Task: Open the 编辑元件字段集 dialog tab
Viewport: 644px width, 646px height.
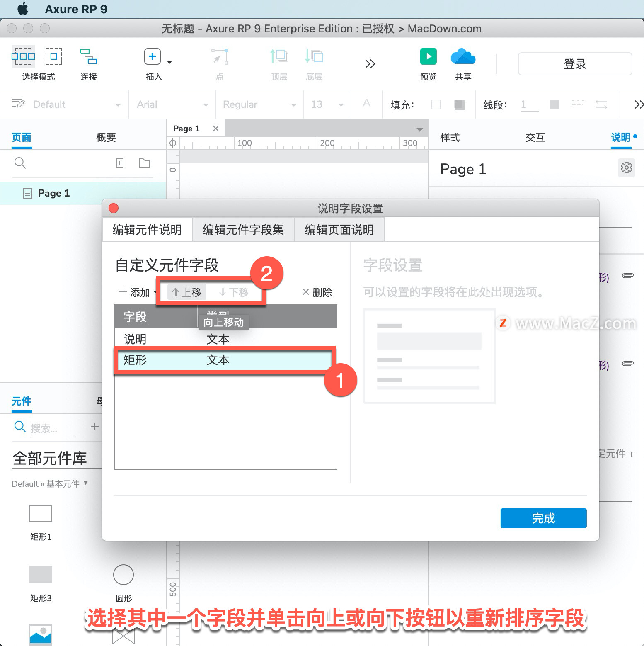Action: [243, 230]
